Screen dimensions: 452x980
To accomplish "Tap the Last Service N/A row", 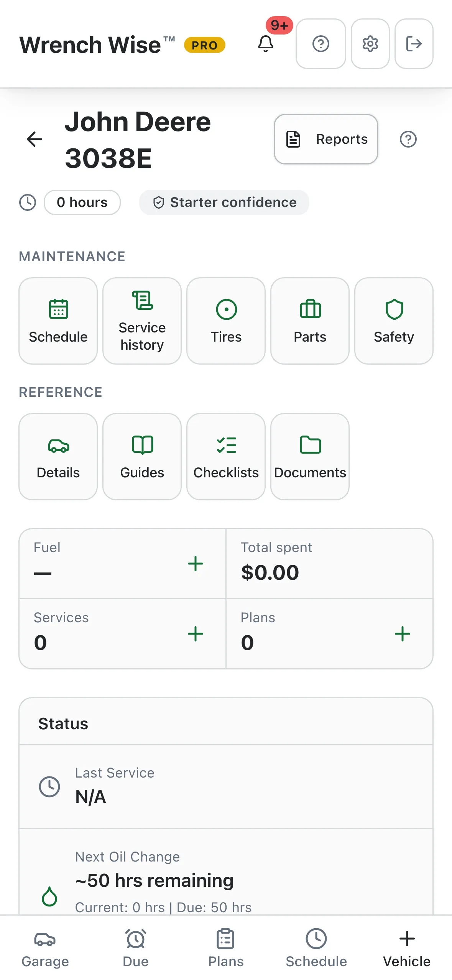I will tap(226, 787).
